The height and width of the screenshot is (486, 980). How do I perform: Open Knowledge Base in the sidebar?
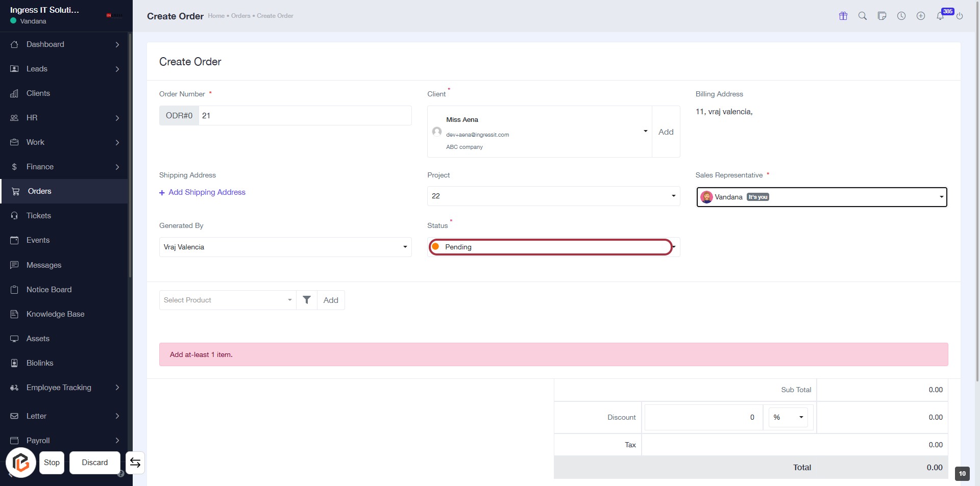[55, 314]
